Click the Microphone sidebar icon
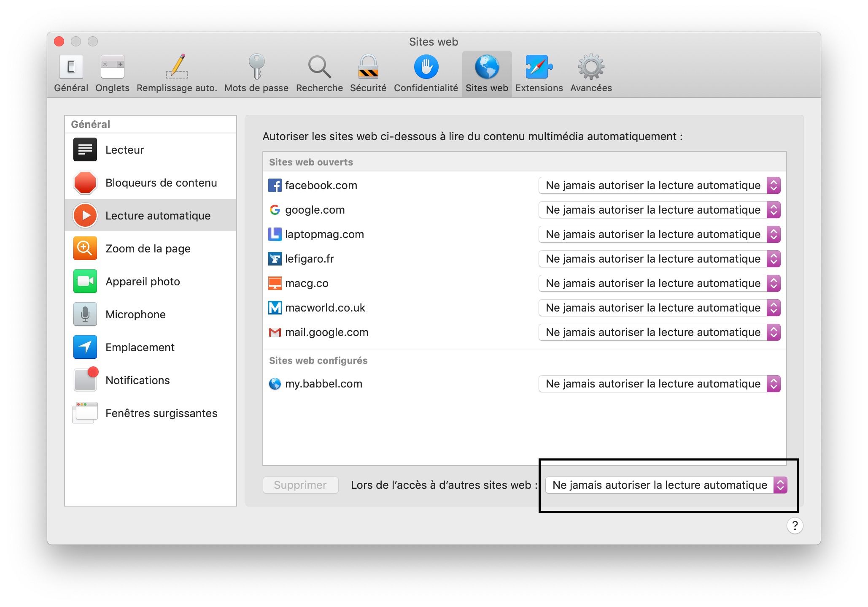The image size is (868, 607). click(85, 314)
